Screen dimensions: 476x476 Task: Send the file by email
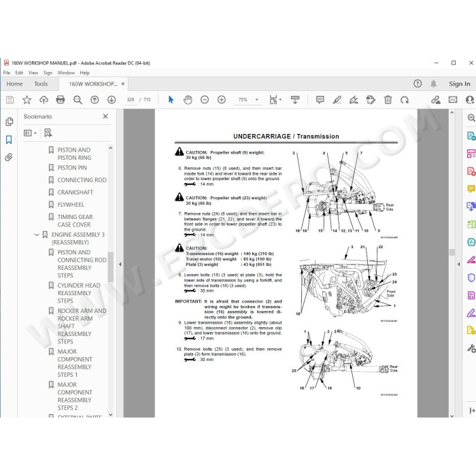click(x=453, y=99)
